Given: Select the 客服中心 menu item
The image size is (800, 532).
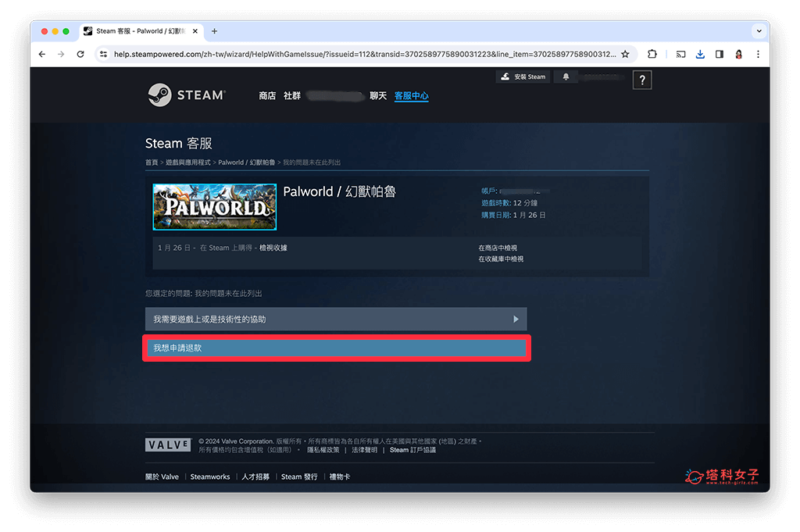Looking at the screenshot, I should (x=411, y=95).
